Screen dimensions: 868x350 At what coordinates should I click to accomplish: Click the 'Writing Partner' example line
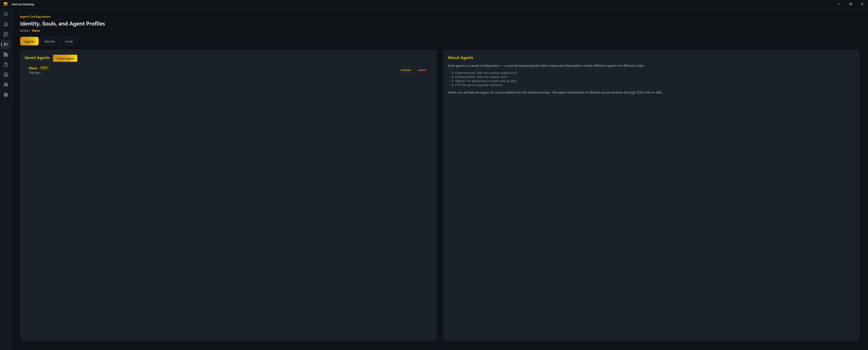(x=478, y=77)
